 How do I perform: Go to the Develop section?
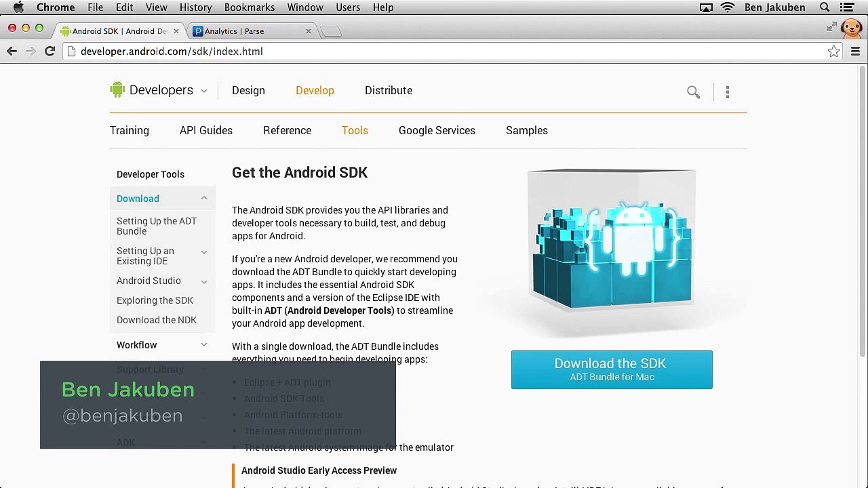pos(315,90)
